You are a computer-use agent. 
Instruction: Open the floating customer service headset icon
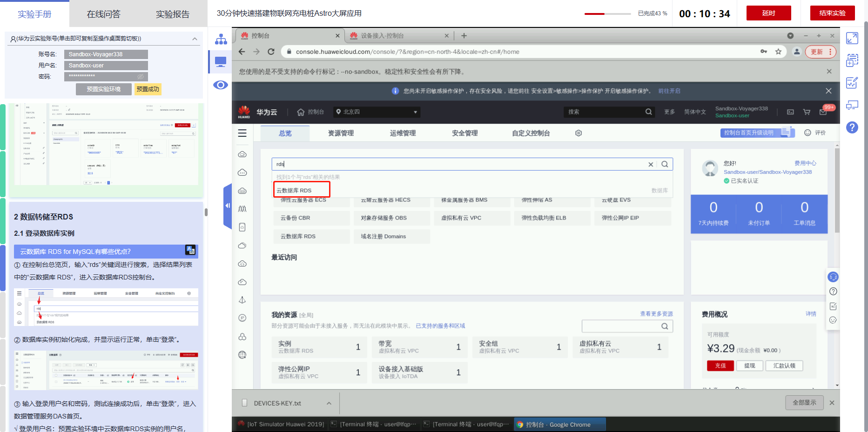point(833,277)
